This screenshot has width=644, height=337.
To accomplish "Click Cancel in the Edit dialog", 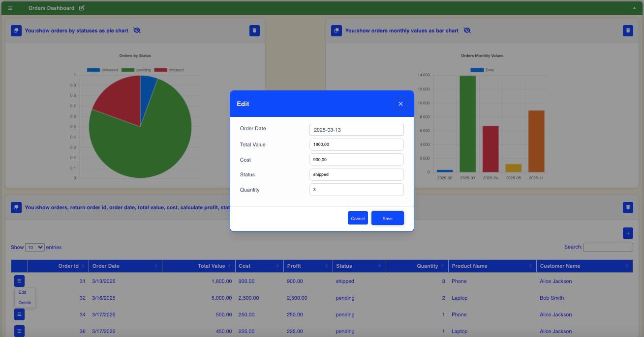I will click(358, 218).
